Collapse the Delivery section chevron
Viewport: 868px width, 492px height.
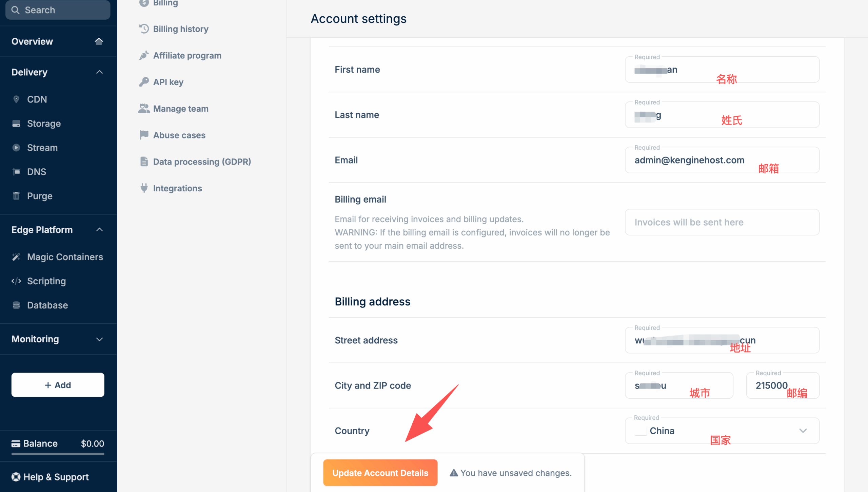pyautogui.click(x=99, y=72)
